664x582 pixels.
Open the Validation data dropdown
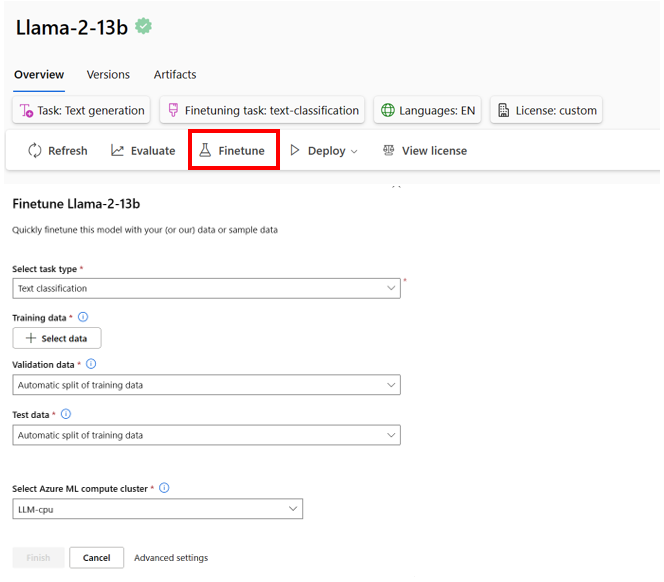point(391,384)
